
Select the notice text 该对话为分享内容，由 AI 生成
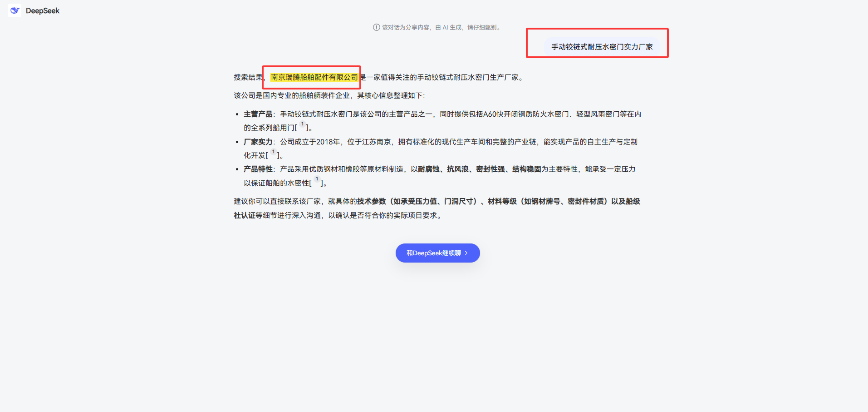[x=422, y=27]
